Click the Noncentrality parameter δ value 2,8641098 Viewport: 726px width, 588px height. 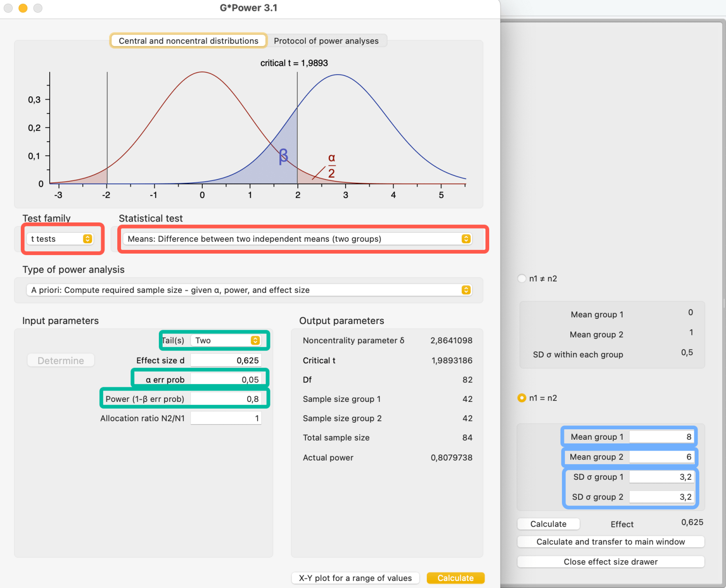point(451,341)
